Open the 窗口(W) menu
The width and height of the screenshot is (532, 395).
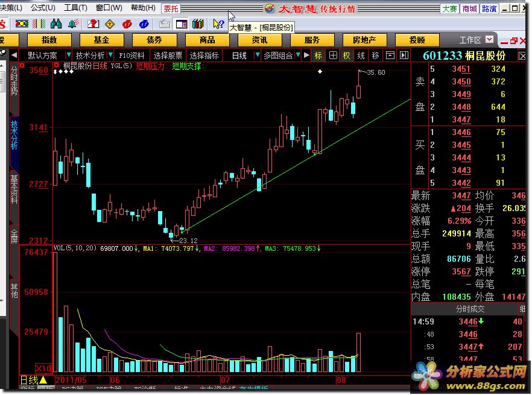click(x=109, y=8)
